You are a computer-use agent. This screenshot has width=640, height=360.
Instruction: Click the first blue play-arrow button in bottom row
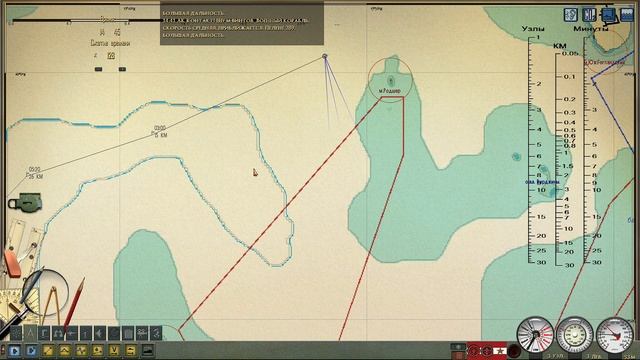tap(14, 351)
